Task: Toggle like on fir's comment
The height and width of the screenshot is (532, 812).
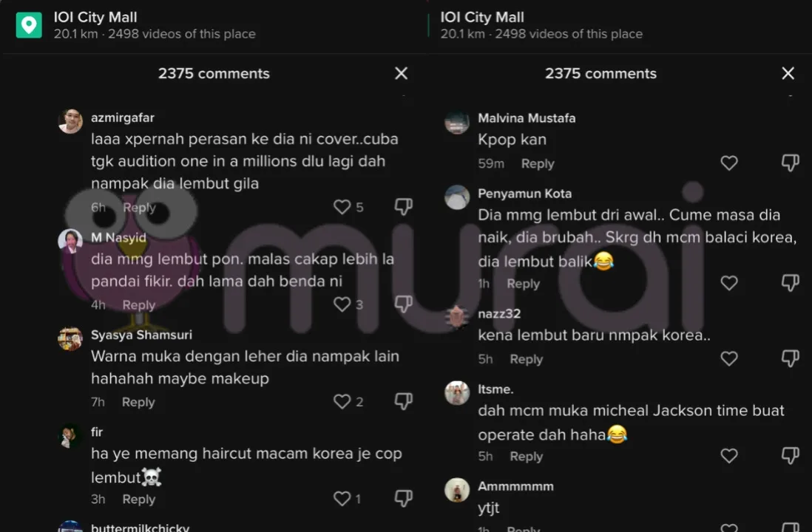Action: tap(342, 498)
